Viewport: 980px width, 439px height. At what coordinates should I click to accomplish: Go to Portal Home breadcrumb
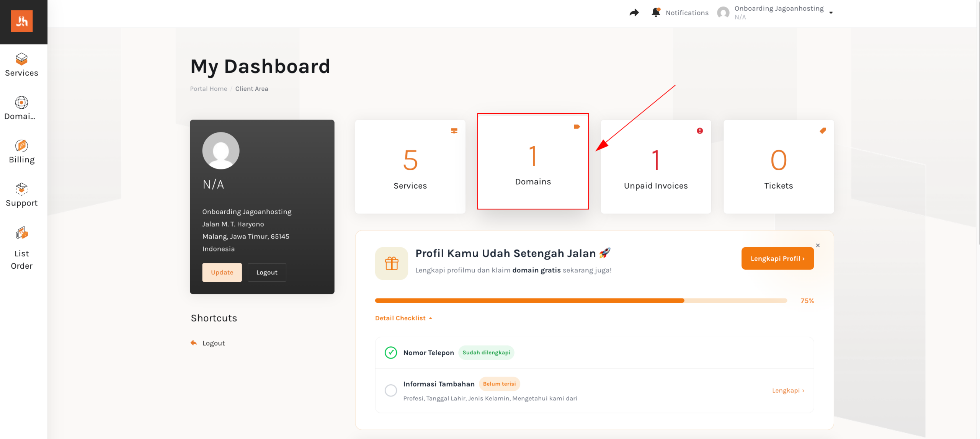click(209, 89)
